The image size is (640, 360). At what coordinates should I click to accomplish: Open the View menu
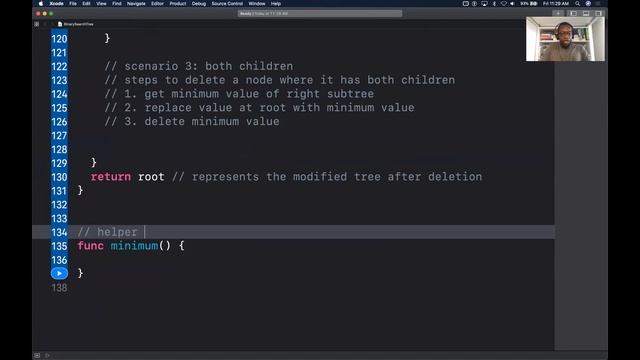click(x=101, y=4)
